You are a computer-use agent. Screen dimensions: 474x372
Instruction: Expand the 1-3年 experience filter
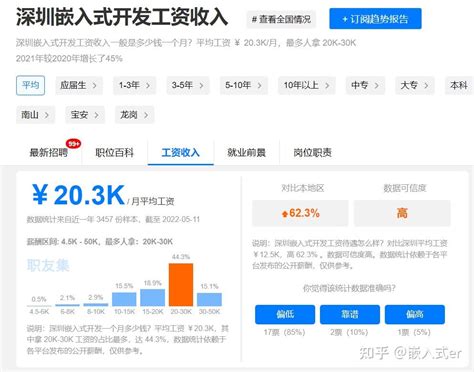134,86
